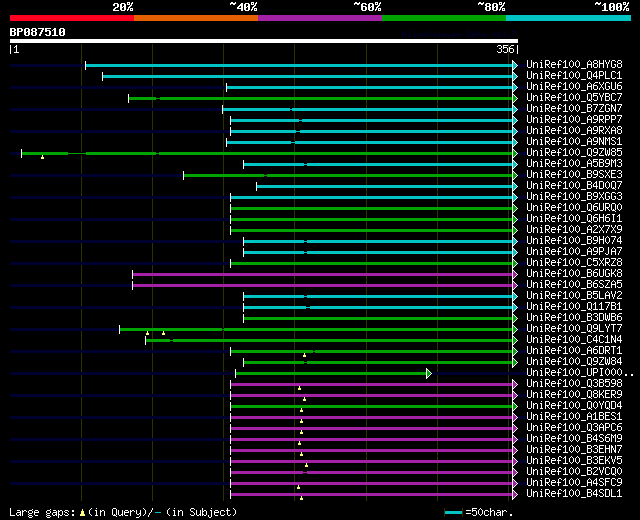Click UniRef100_B9XGG3 label
The width and height of the screenshot is (640, 520).
[x=574, y=197]
